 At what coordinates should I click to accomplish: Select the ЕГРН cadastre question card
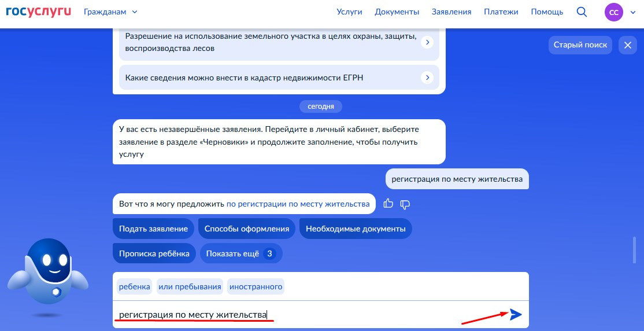[x=279, y=78]
